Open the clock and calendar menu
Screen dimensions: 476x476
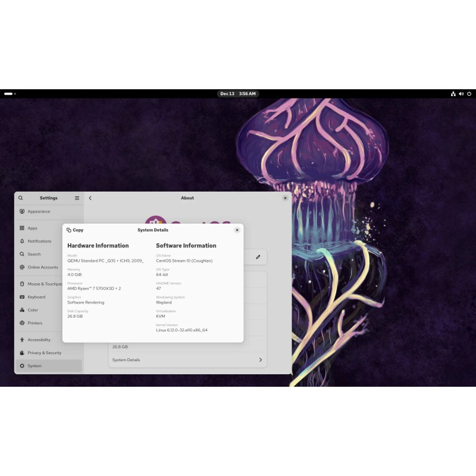(237, 93)
